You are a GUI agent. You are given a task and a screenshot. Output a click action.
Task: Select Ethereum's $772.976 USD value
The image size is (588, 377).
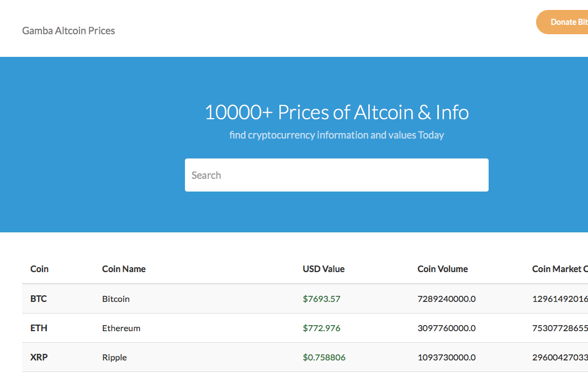pyautogui.click(x=321, y=328)
